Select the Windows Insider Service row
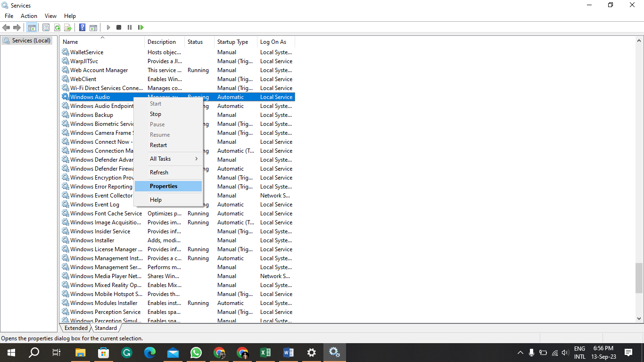The height and width of the screenshot is (362, 644). (x=177, y=231)
